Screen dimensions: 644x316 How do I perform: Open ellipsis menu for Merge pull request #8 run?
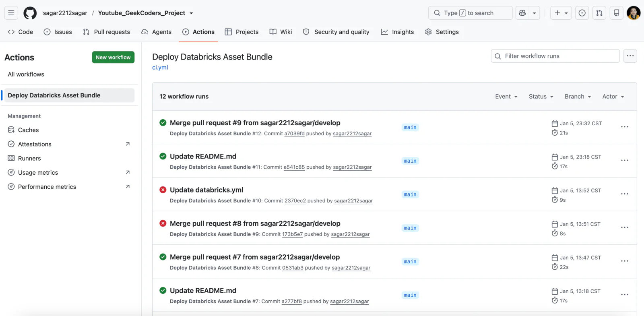coord(625,227)
